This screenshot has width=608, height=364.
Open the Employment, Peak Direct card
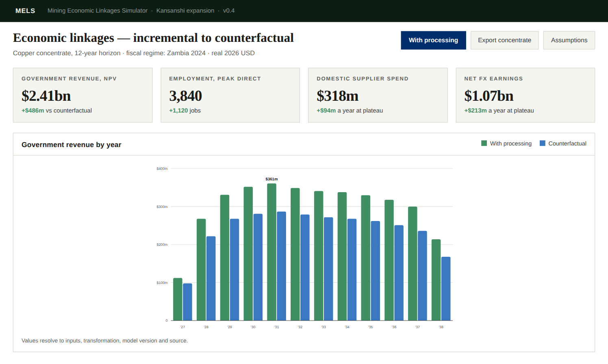pyautogui.click(x=230, y=95)
